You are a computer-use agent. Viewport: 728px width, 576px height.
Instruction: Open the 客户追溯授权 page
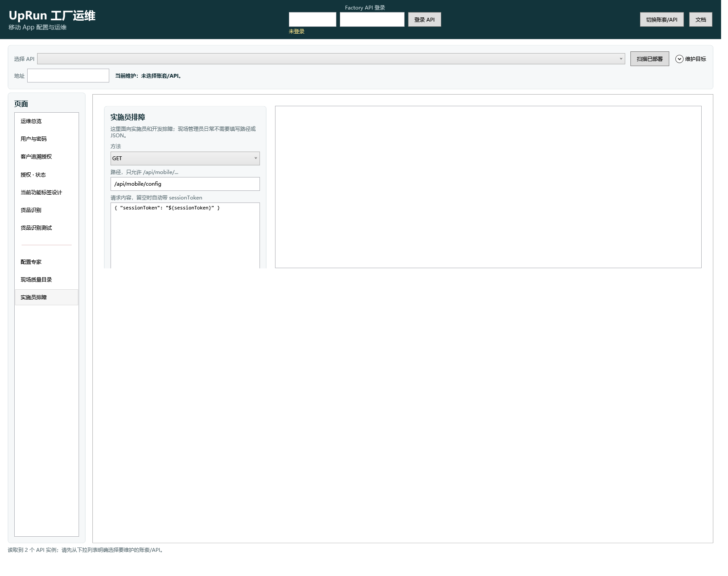pyautogui.click(x=47, y=157)
